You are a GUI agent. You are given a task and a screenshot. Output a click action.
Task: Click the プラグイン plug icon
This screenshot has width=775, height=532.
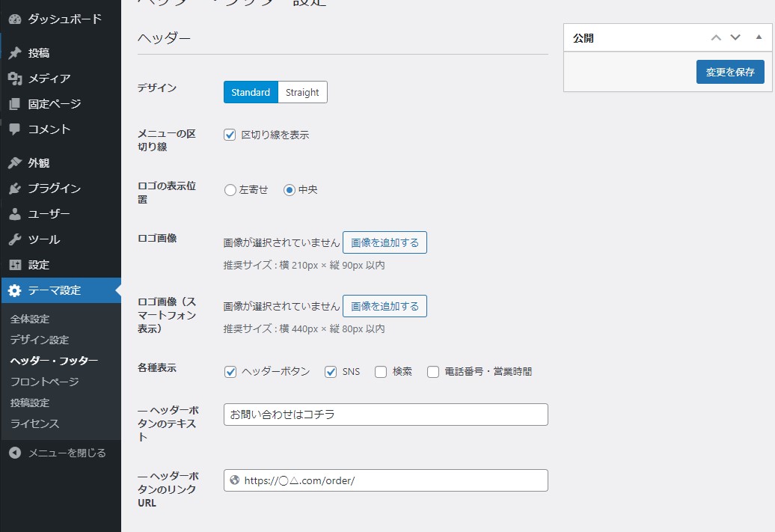(x=15, y=189)
